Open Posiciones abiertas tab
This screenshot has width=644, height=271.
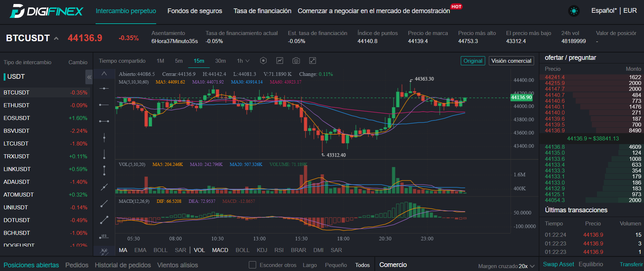tap(31, 265)
